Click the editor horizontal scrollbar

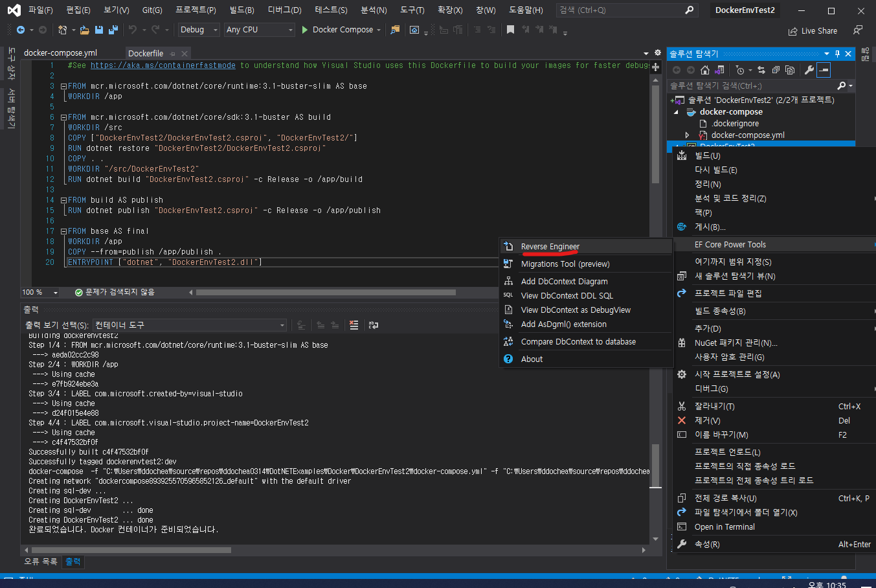pyautogui.click(x=325, y=293)
